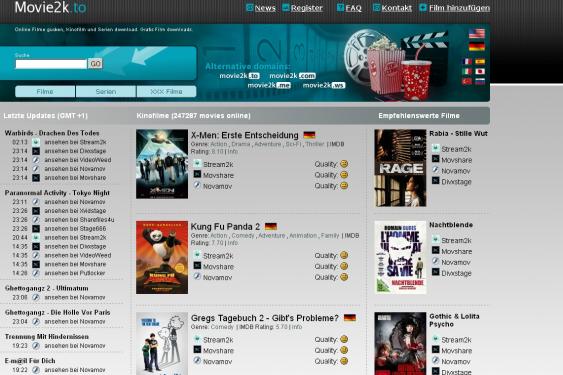Click Movshare icon under Kung Fu Panda 2

point(197,265)
